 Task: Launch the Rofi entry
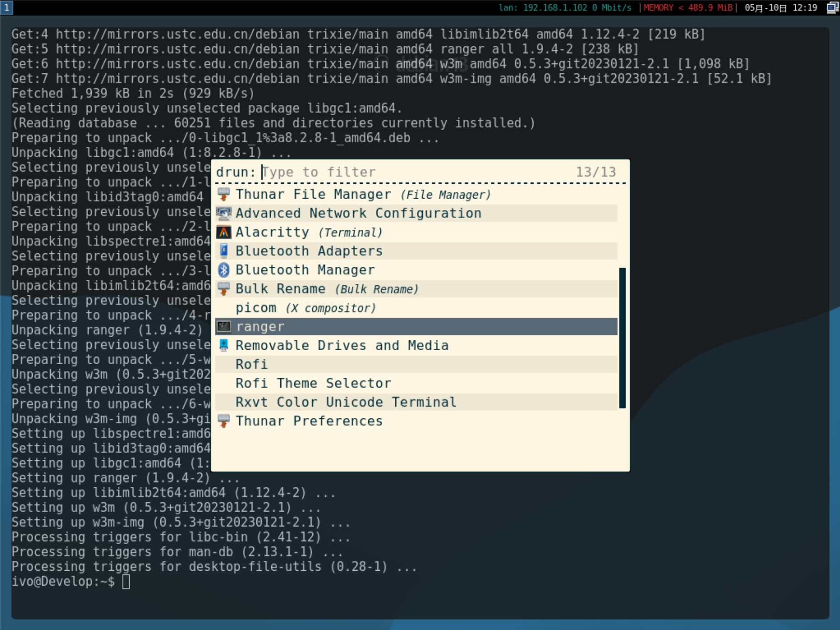click(x=416, y=364)
